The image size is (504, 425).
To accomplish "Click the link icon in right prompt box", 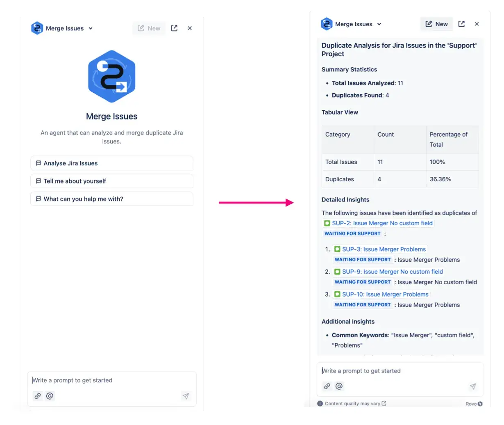I will point(327,386).
